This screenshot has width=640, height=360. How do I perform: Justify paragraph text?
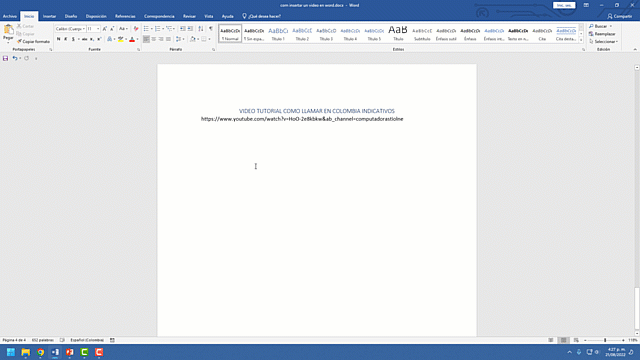[168, 39]
